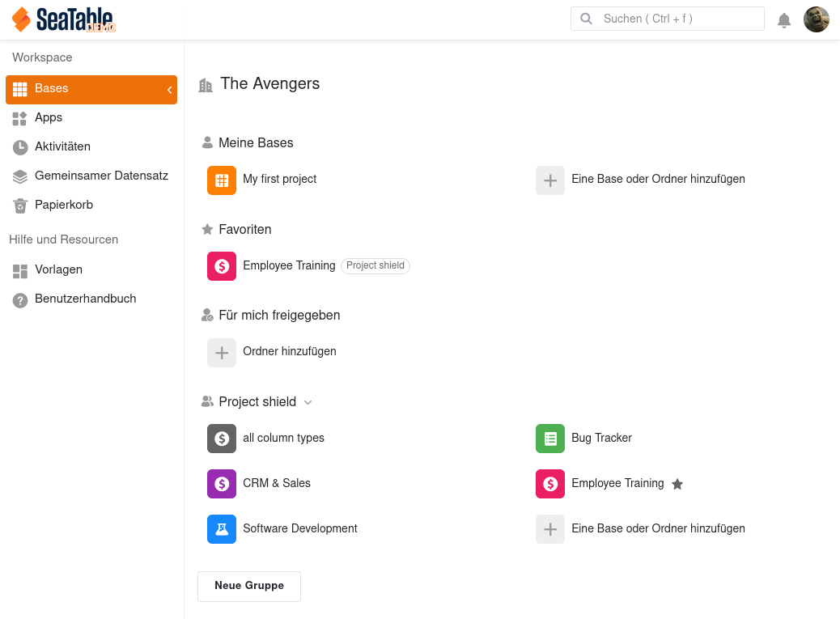Click the SeaTable logo
Image resolution: width=840 pixels, height=619 pixels.
64,19
